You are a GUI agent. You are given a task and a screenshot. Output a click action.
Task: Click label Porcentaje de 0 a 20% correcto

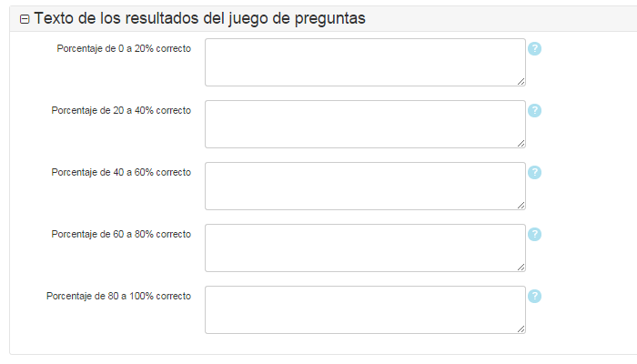pyautogui.click(x=124, y=49)
